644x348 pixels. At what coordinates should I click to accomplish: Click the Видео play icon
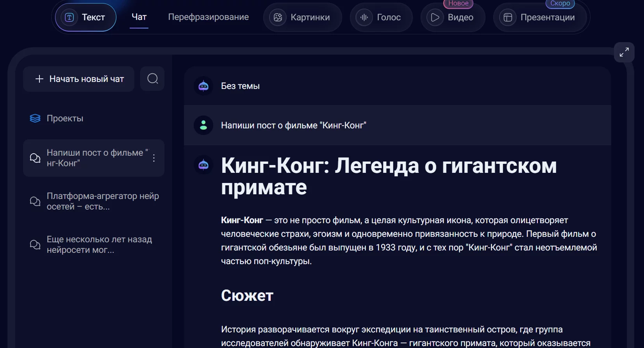coord(435,18)
